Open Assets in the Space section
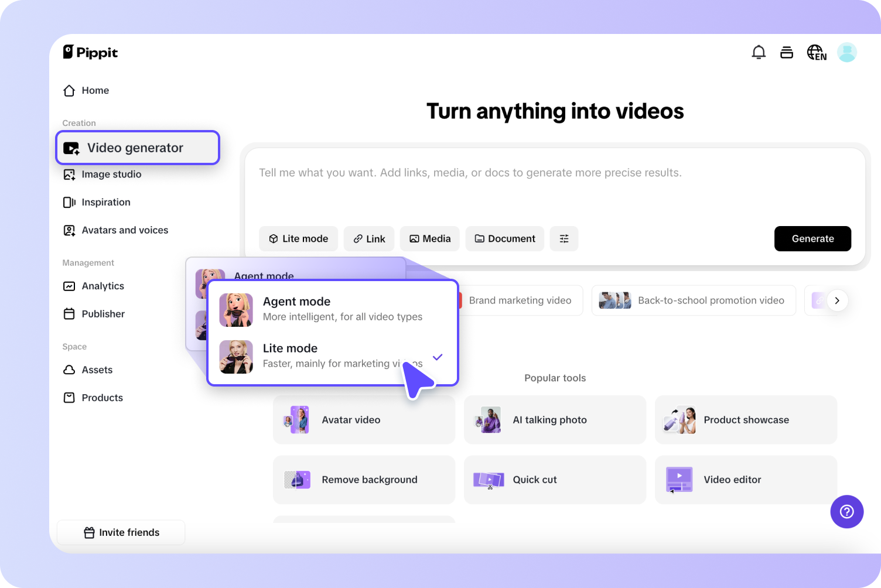The height and width of the screenshot is (588, 881). (88, 370)
